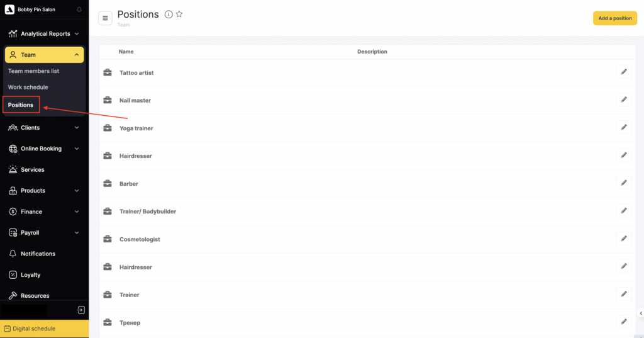644x338 pixels.
Task: Expand the Payroll section chevron
Action: tap(77, 232)
